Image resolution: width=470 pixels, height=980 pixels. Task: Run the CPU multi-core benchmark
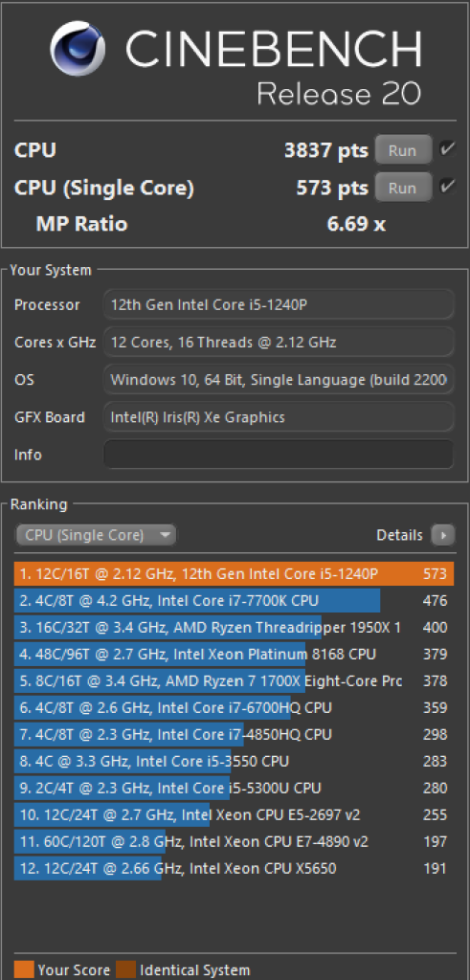(403, 150)
